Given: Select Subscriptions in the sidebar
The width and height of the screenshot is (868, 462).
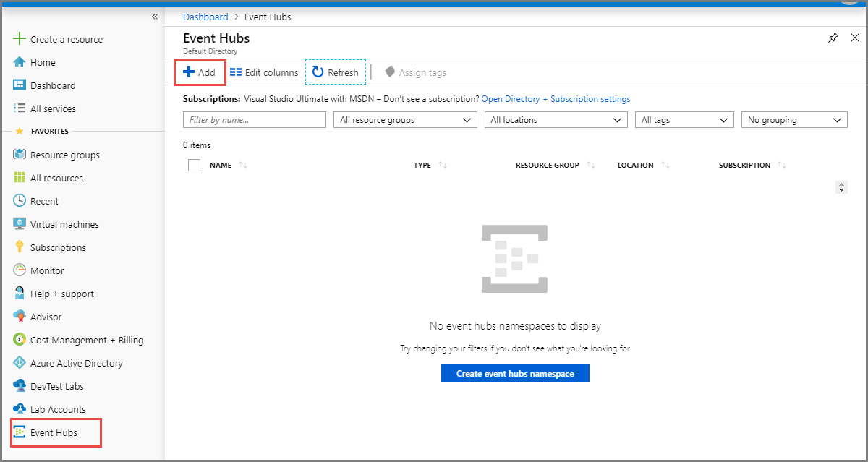Looking at the screenshot, I should (58, 247).
